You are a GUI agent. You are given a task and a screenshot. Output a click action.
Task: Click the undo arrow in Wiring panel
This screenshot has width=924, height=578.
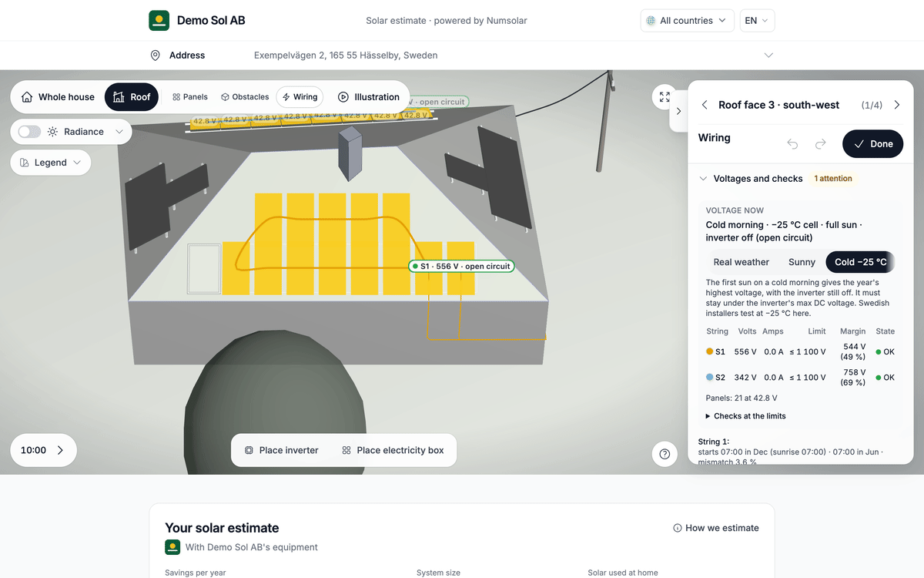tap(792, 144)
